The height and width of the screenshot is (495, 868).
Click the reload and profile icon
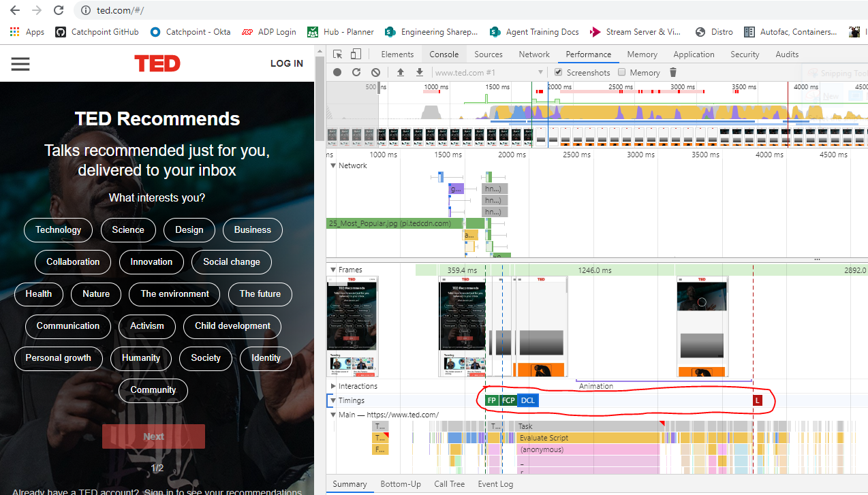tap(356, 72)
